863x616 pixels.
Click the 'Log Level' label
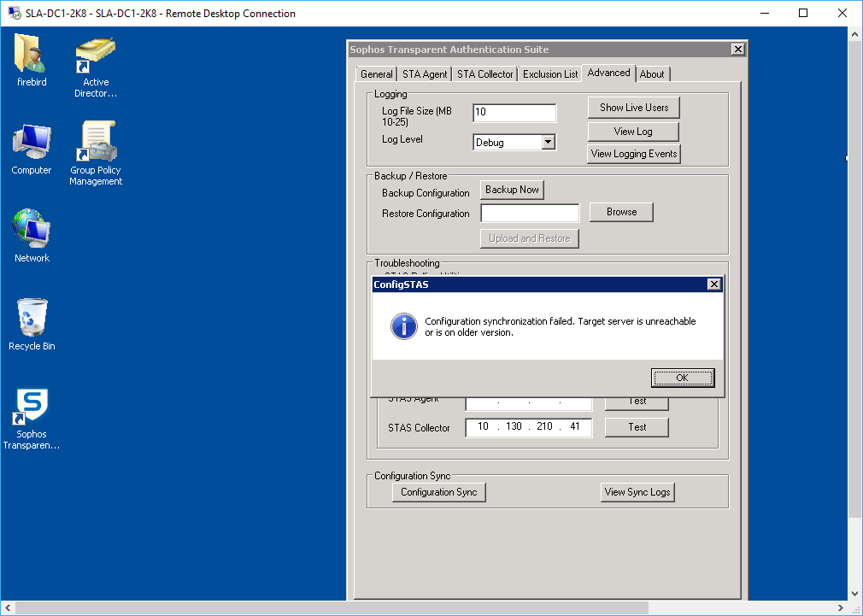402,139
